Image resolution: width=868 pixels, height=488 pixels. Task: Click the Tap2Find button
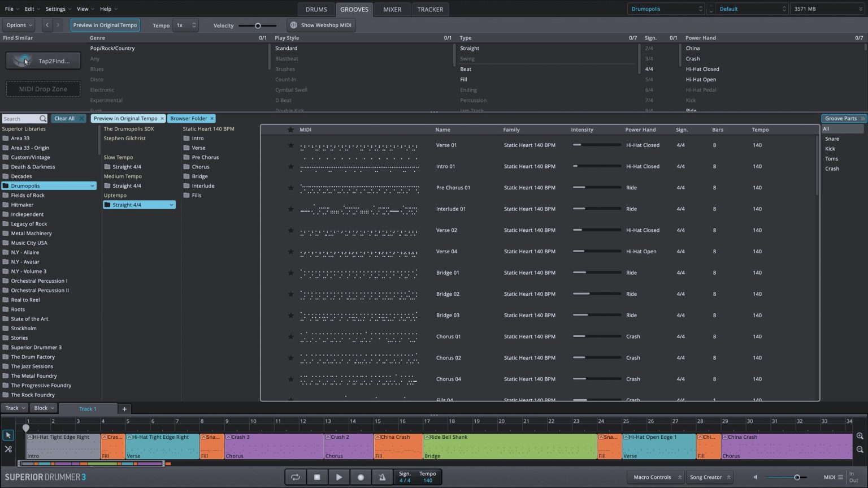point(44,61)
